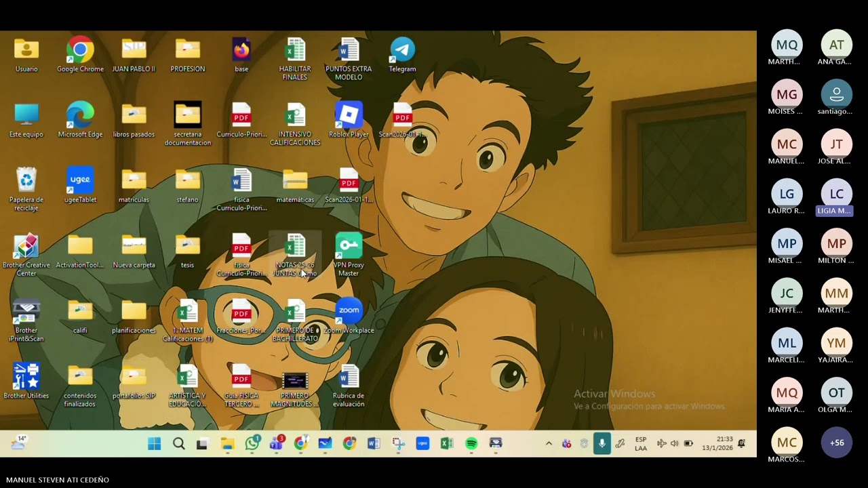Image resolution: width=868 pixels, height=488 pixels.
Task: Open taskbar Search
Action: click(179, 443)
